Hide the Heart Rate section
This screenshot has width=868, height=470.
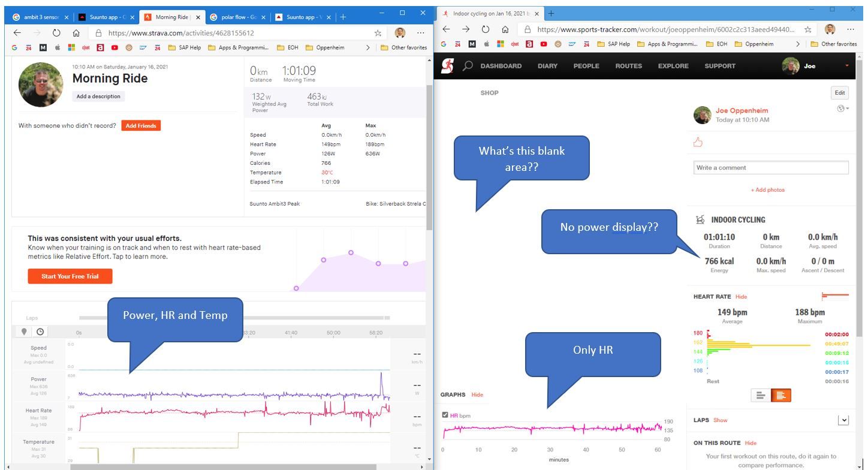coord(741,297)
